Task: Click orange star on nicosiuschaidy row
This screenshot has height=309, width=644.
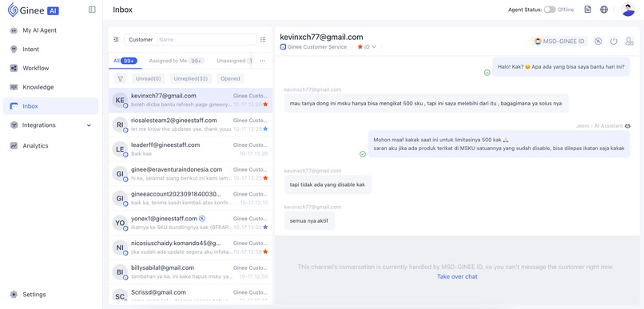Action: point(265,252)
